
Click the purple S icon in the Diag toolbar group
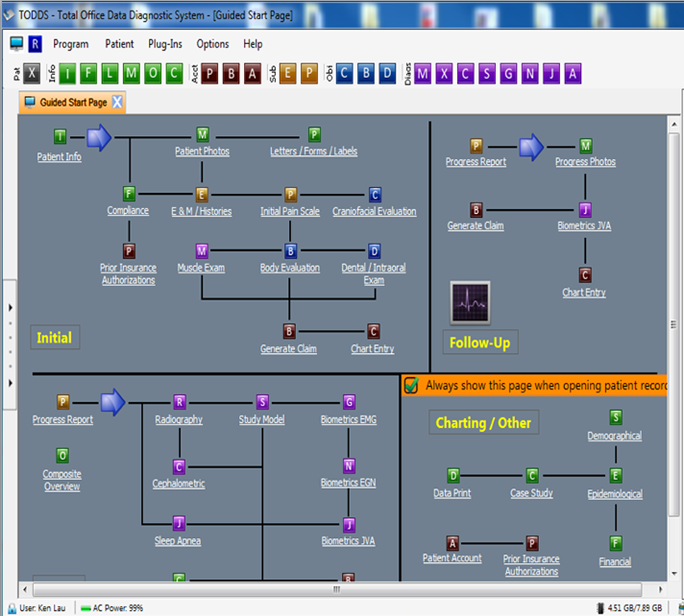[x=487, y=73]
